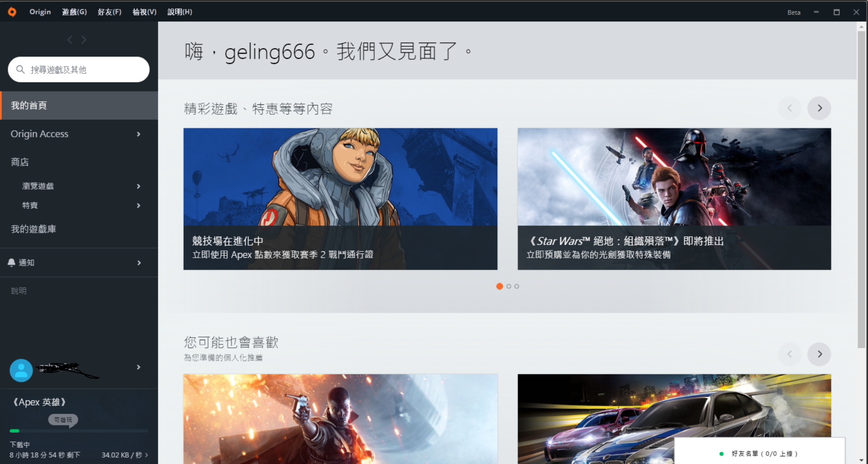Open the Apex 競技場在進化中 banner

(340, 199)
